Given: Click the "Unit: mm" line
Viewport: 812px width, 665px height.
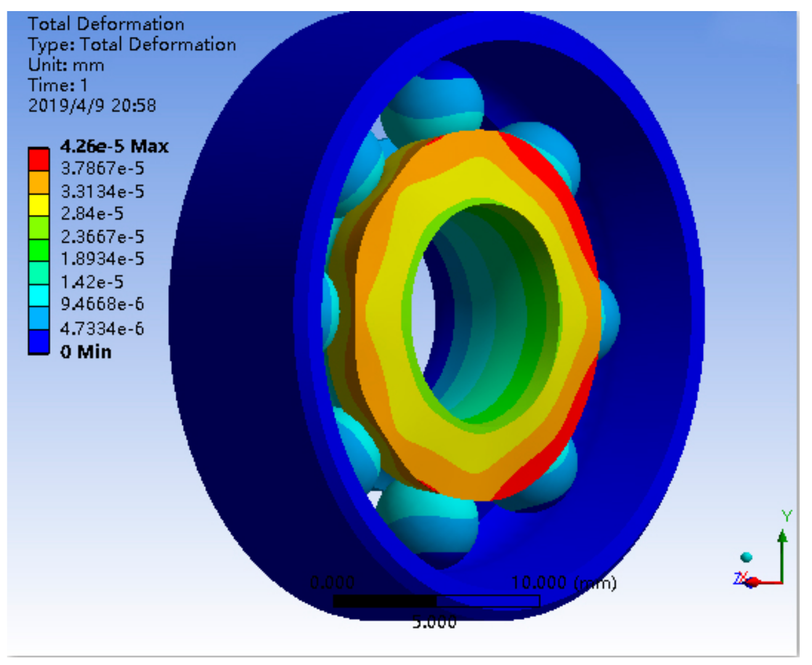Looking at the screenshot, I should click(66, 65).
